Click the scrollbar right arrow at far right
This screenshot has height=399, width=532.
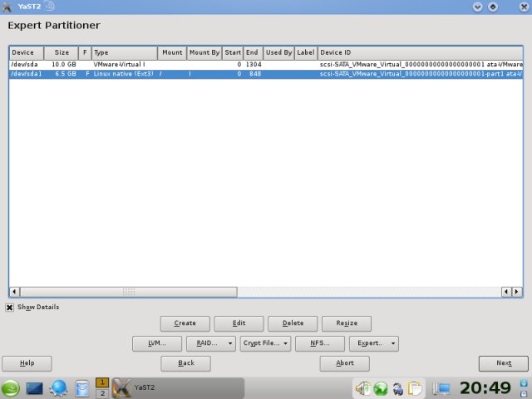(x=517, y=292)
